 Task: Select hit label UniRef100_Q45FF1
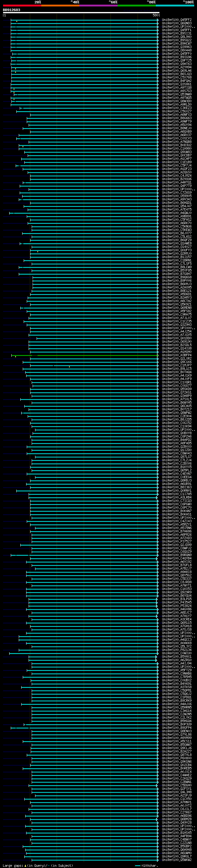[177, 30]
